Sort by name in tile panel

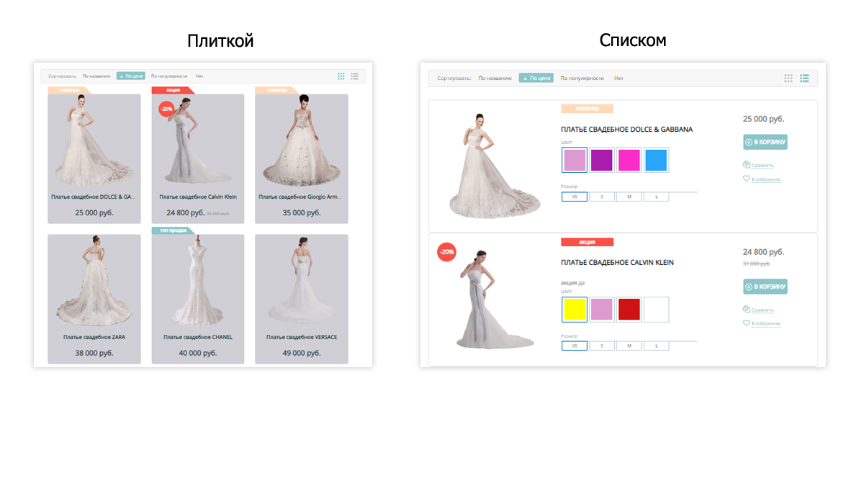click(x=96, y=76)
